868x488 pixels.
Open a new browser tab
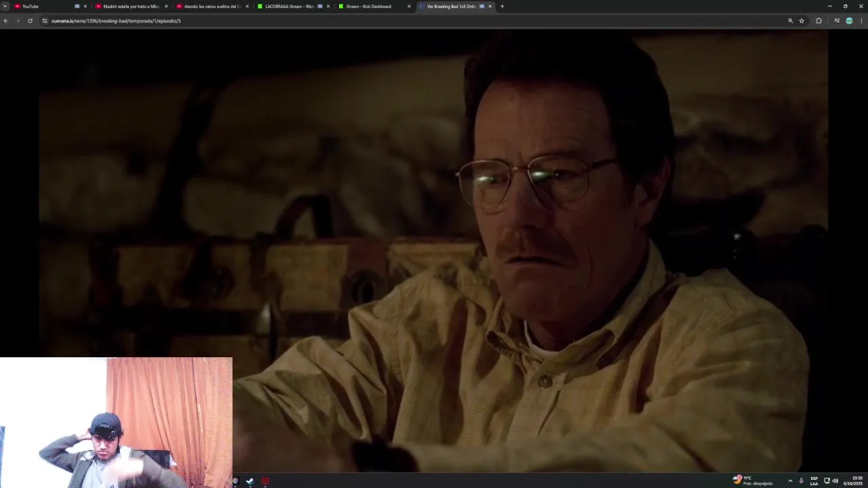pos(502,6)
